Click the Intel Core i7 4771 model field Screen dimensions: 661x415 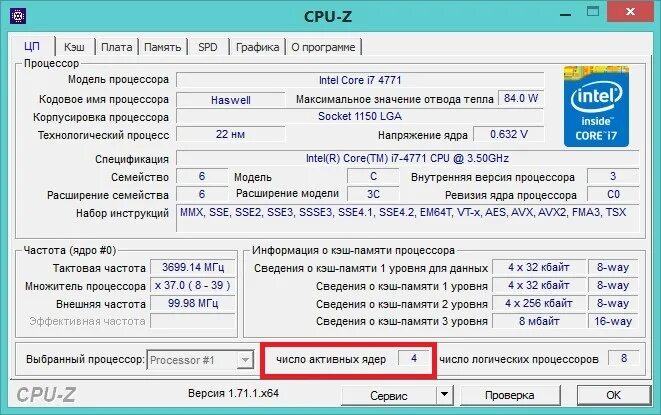pos(360,80)
